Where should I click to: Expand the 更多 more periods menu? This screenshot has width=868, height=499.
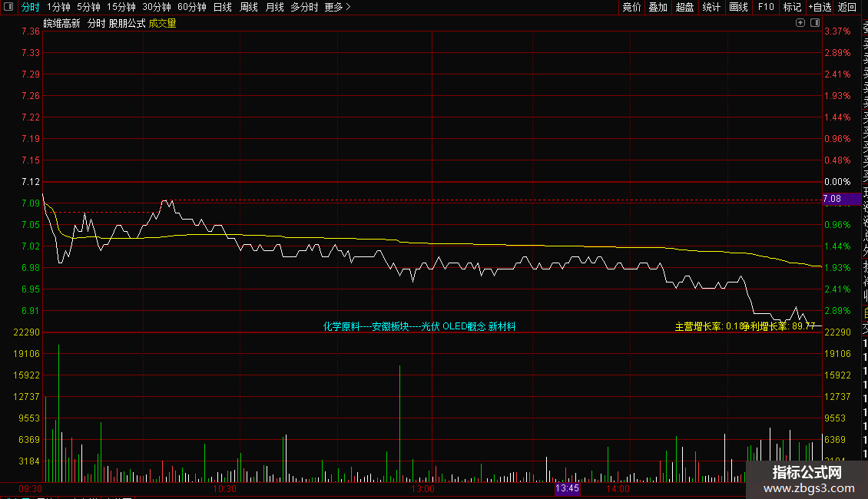pyautogui.click(x=338, y=7)
